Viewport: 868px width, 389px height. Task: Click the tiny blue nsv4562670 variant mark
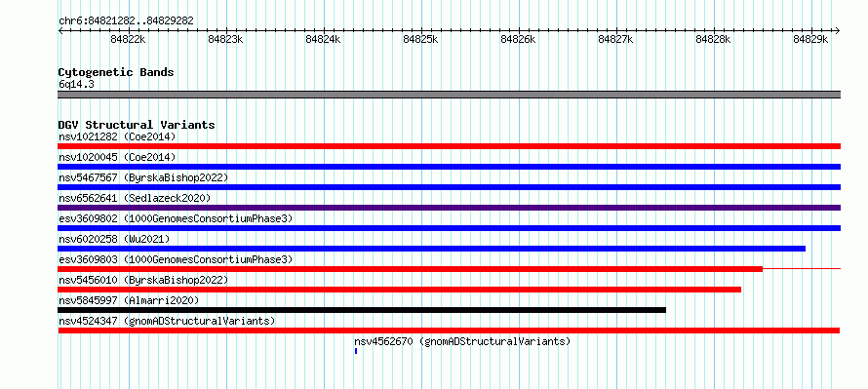356,351
